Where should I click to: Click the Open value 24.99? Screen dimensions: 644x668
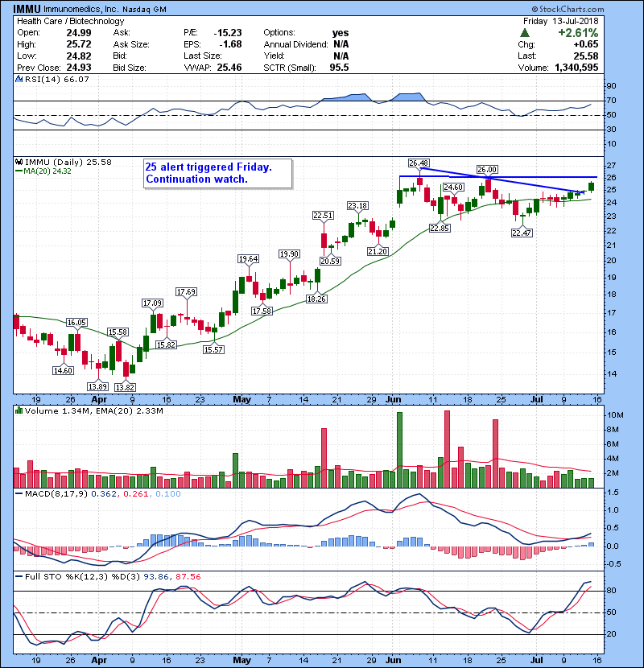coord(78,33)
